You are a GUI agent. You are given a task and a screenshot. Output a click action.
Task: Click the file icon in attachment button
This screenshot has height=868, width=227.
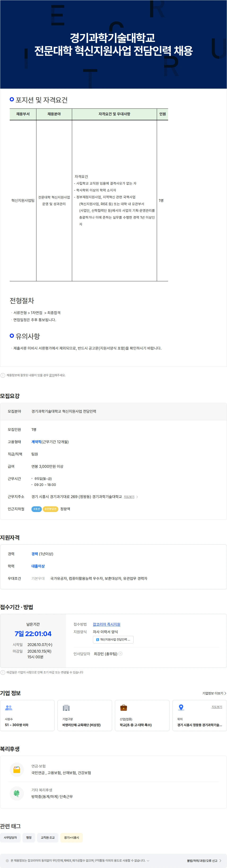pos(97,640)
